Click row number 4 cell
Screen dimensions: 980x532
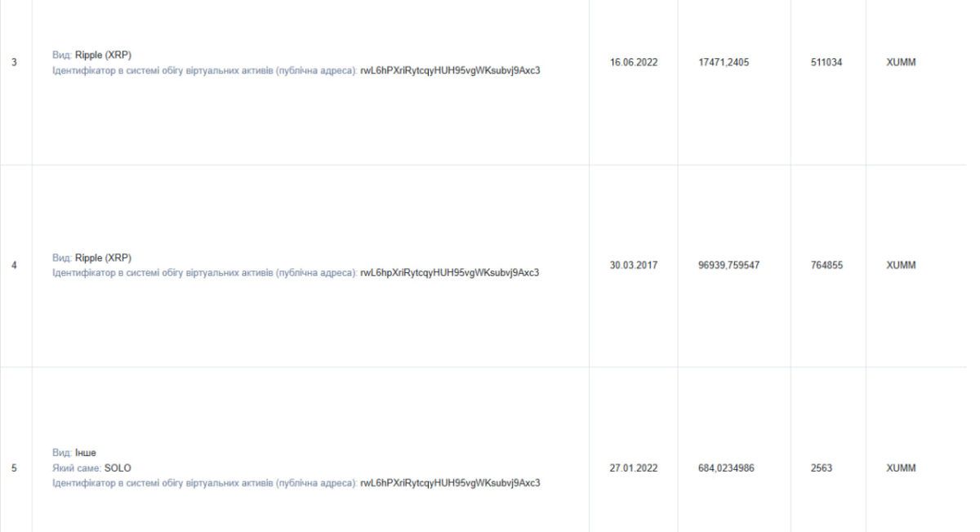pos(16,266)
